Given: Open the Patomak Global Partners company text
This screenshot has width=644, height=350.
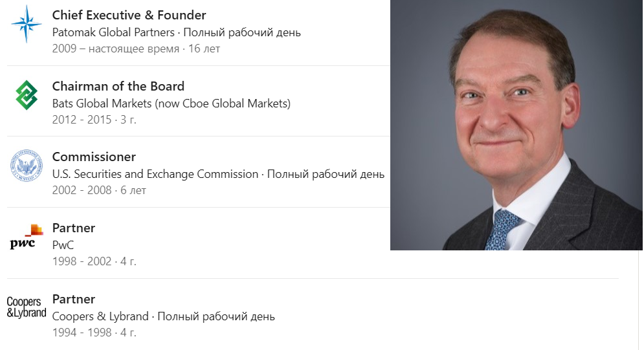Looking at the screenshot, I should click(x=113, y=32).
